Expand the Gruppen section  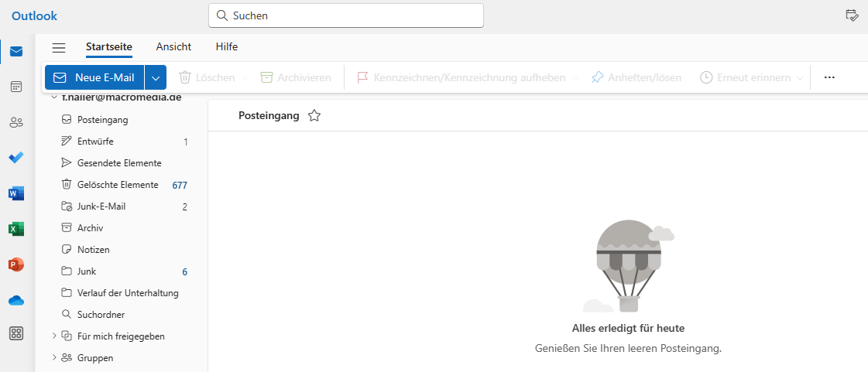point(54,357)
